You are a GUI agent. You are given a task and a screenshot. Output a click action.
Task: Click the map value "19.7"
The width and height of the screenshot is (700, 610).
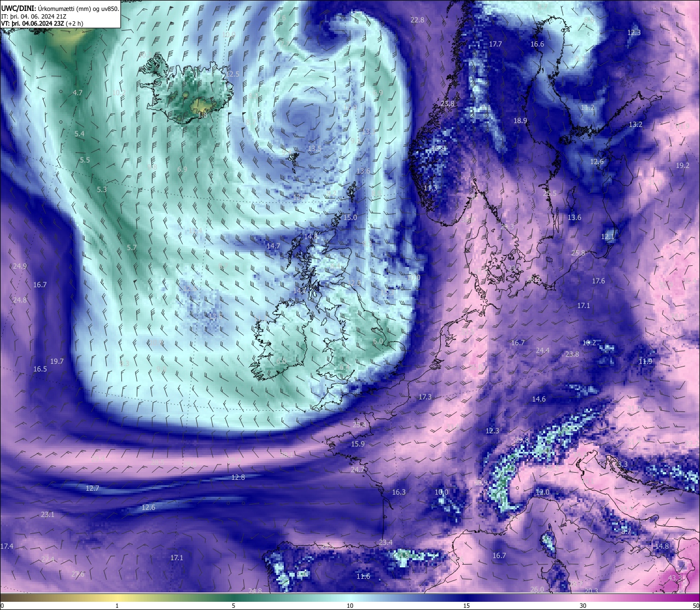click(57, 361)
